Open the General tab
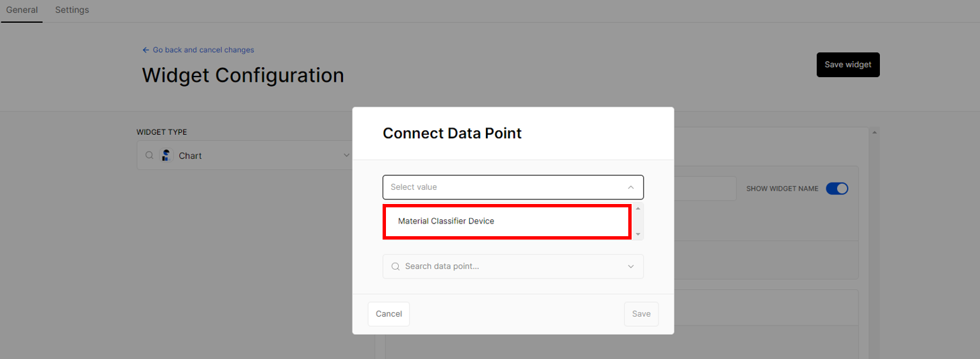This screenshot has width=980, height=359. pyautogui.click(x=22, y=10)
